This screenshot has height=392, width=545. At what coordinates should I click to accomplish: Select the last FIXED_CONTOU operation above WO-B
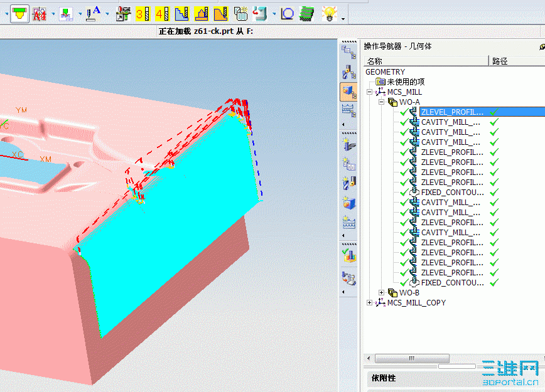[x=453, y=283]
